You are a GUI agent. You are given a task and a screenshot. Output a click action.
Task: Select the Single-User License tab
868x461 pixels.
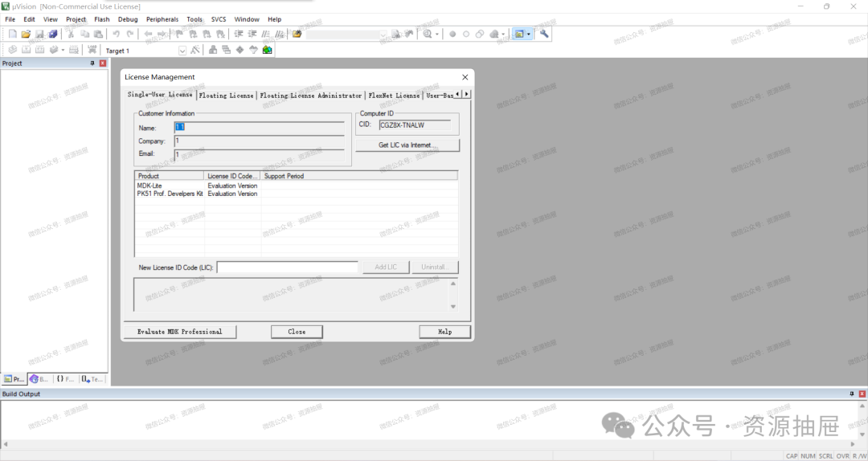click(160, 94)
